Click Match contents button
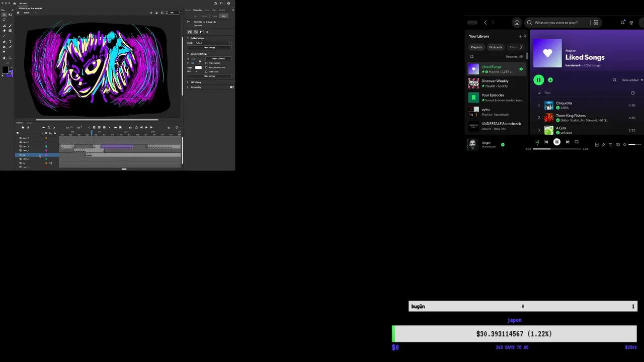644x362 pixels. click(x=218, y=59)
